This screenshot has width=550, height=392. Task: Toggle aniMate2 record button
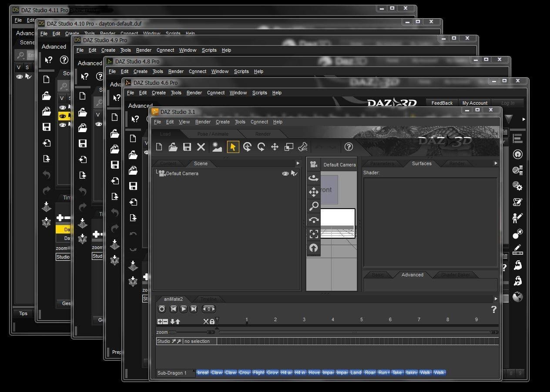pyautogui.click(x=162, y=309)
